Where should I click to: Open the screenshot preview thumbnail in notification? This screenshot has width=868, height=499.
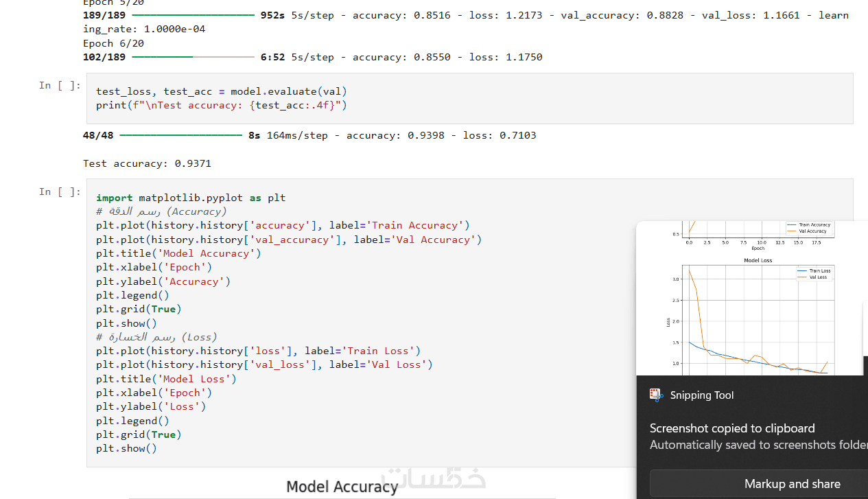(x=751, y=299)
